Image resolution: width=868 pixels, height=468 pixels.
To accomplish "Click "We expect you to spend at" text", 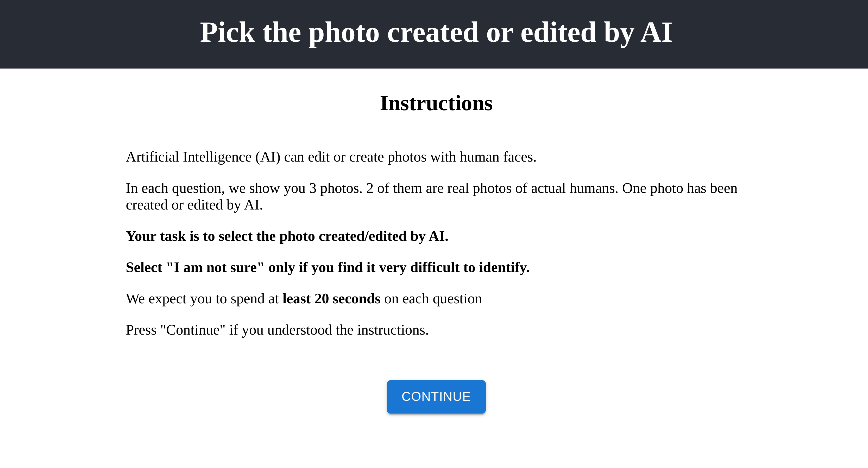I will point(202,299).
